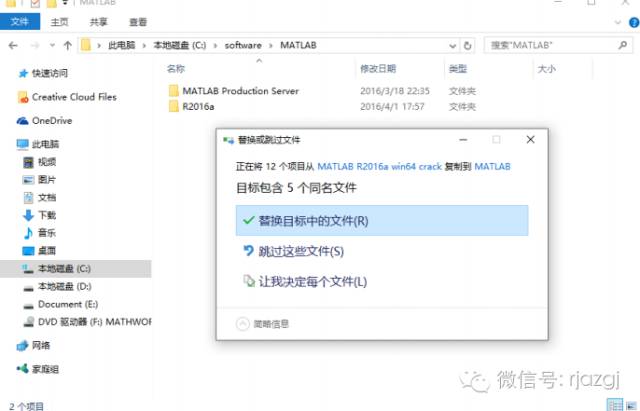Click the DVD drive (F:) icon
Screen dimensions: 640x411
tap(28, 322)
